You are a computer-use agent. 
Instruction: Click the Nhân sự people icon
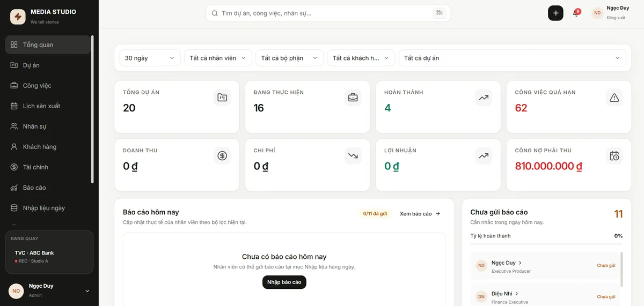click(x=14, y=126)
